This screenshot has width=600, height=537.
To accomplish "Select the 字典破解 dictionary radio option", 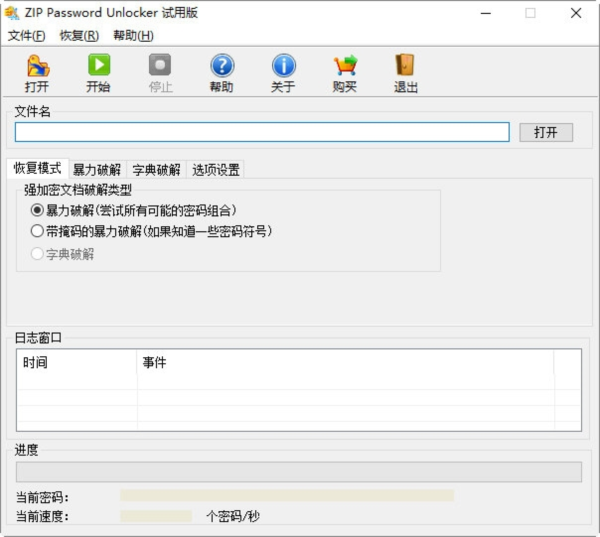I will point(38,254).
